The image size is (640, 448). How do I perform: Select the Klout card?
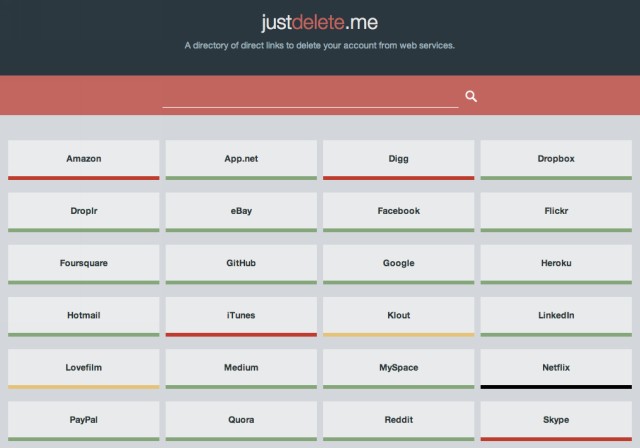399,316
